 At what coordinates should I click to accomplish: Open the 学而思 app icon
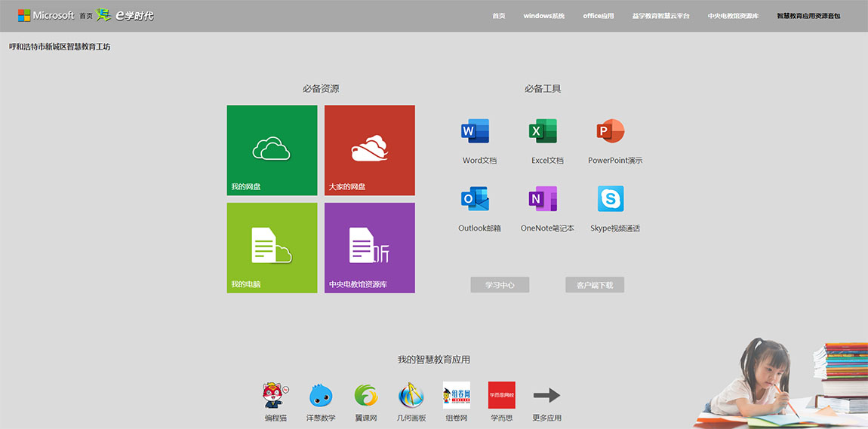click(x=501, y=395)
